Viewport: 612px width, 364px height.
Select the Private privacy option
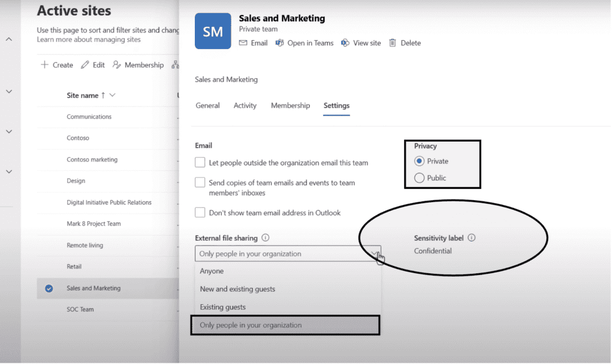[x=419, y=161]
